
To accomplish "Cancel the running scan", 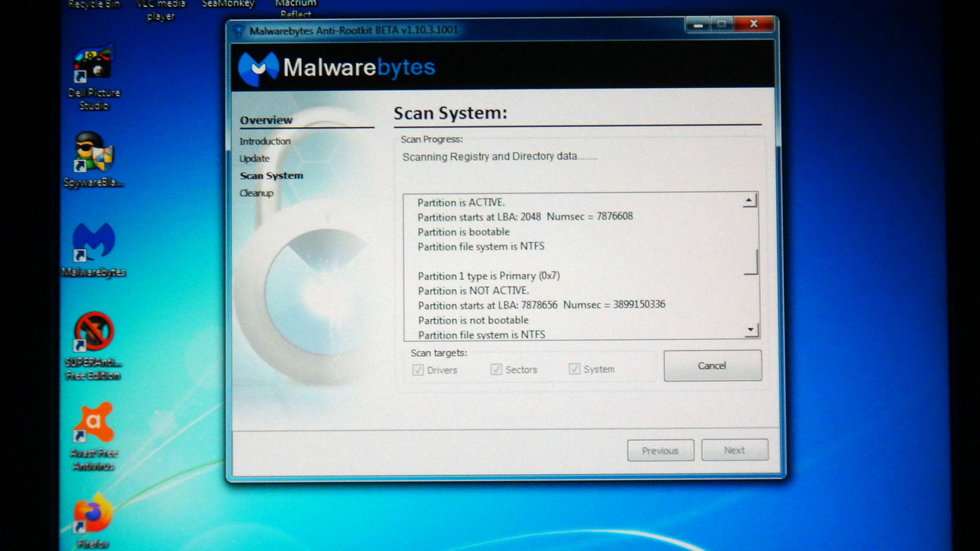I will click(712, 366).
